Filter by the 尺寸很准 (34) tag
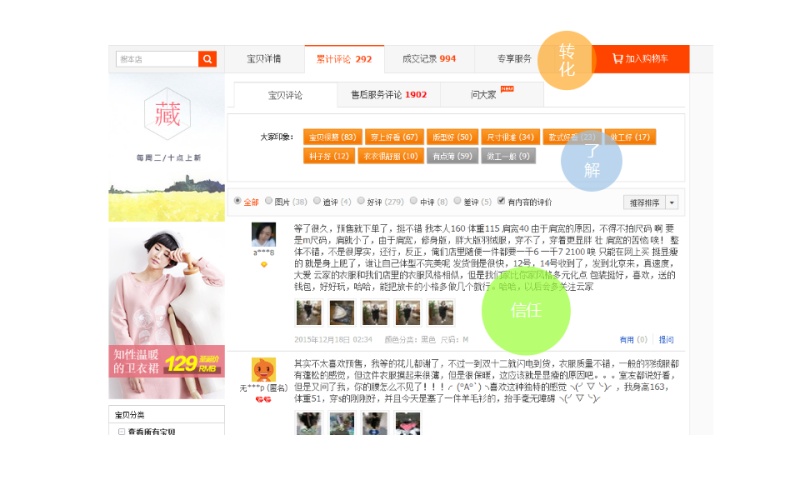This screenshot has height=500, width=800. pos(510,137)
